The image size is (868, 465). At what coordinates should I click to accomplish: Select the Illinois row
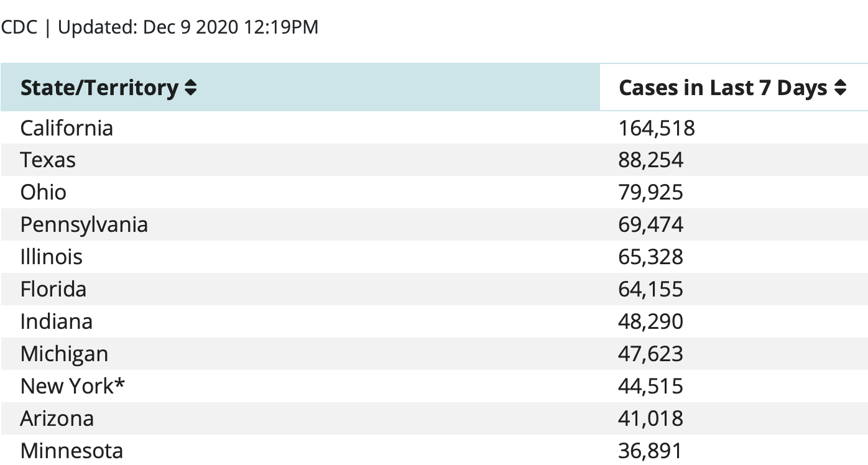tap(434, 257)
